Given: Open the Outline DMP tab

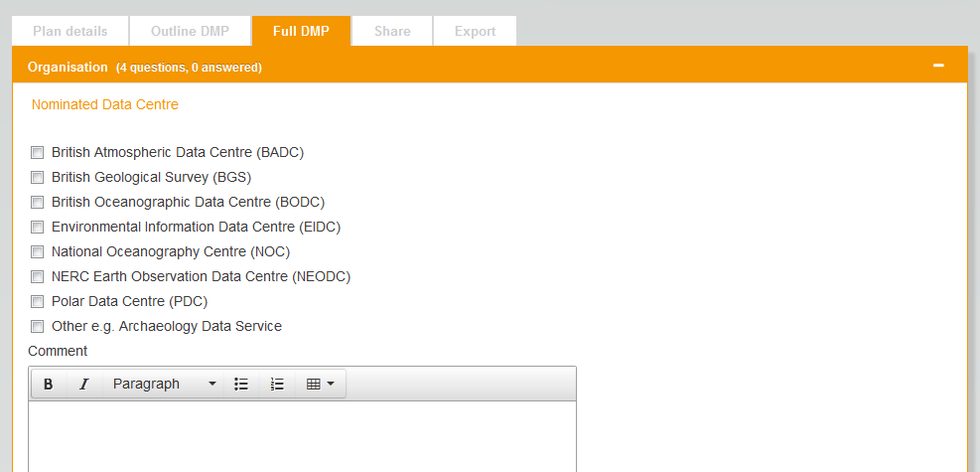Looking at the screenshot, I should (x=190, y=31).
